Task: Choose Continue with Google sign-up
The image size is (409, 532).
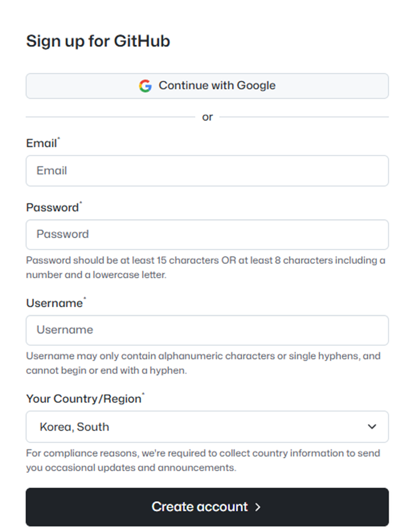Action: coord(207,86)
